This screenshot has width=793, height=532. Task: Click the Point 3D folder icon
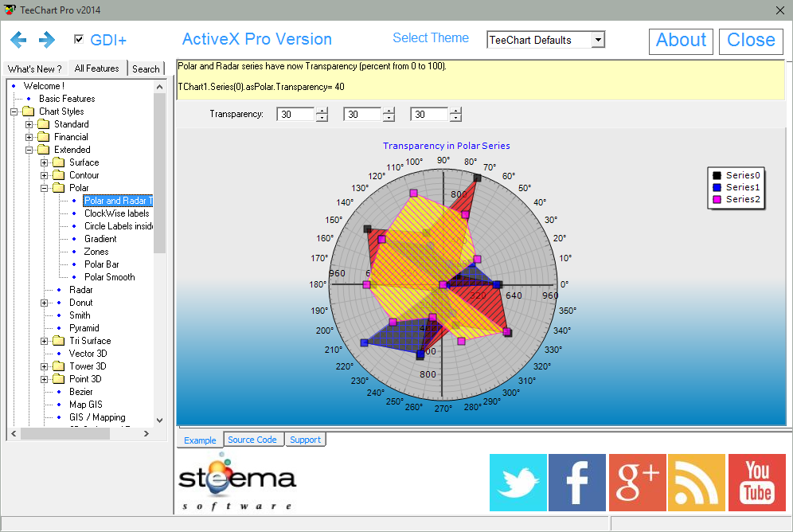coord(59,379)
